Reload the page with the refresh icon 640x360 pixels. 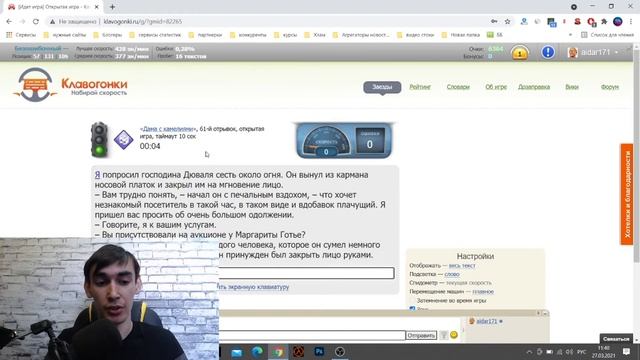pyautogui.click(x=36, y=21)
